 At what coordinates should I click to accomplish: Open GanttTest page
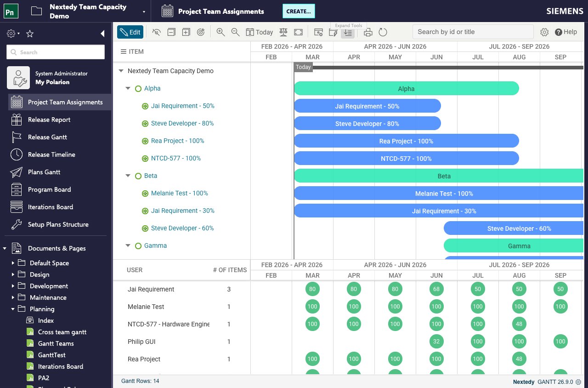point(51,355)
